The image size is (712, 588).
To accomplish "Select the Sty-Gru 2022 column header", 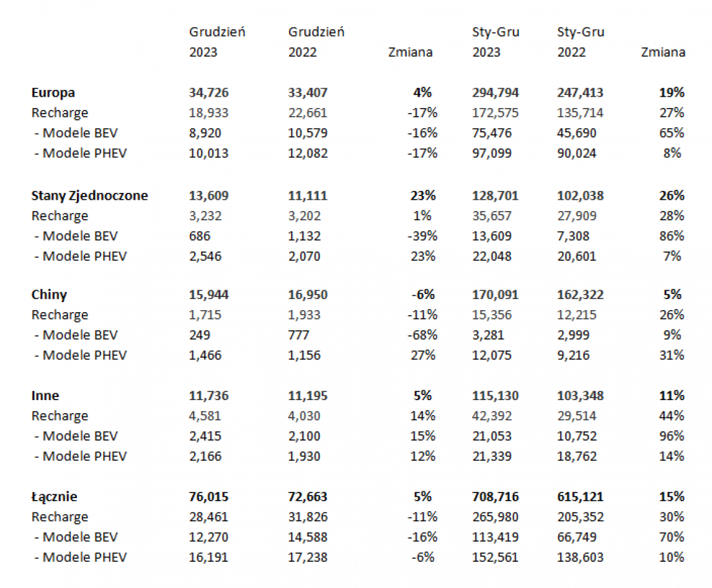I will point(581,42).
